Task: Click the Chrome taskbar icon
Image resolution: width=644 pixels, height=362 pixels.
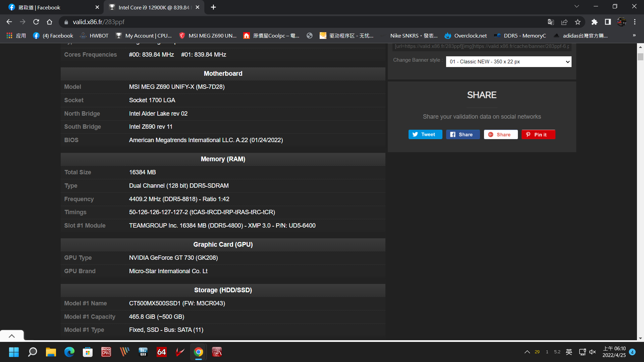Action: coord(199,352)
